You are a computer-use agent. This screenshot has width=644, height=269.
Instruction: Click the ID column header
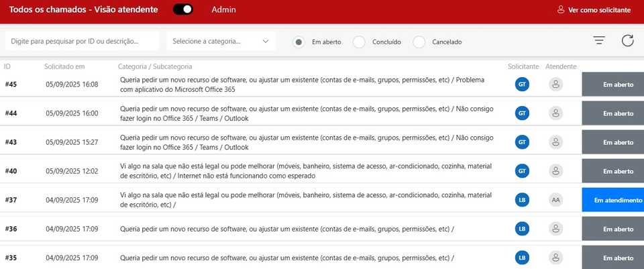coord(7,66)
